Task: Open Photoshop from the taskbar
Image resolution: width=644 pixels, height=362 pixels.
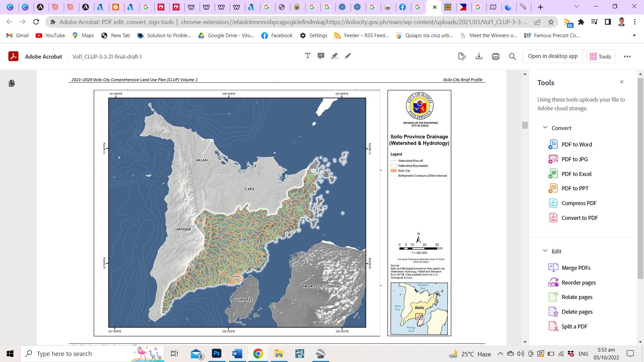Action: pos(217,354)
